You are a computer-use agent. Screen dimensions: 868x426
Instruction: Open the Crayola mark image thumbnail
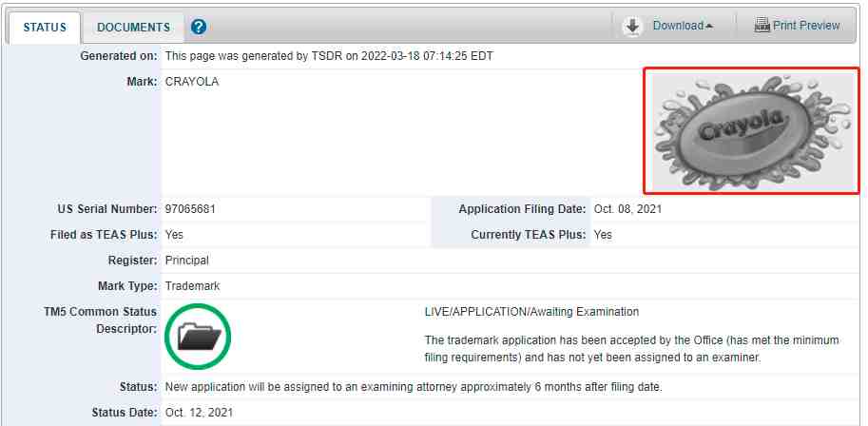tap(752, 130)
